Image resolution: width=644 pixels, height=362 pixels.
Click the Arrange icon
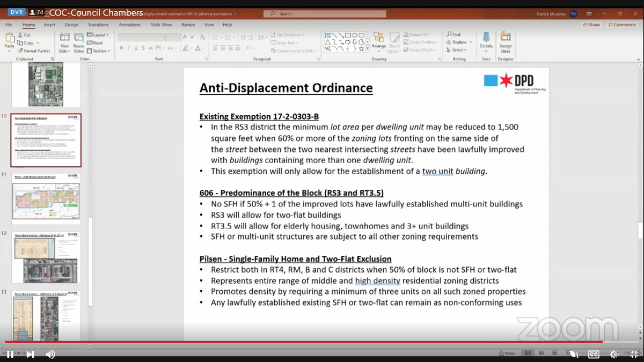click(x=378, y=42)
